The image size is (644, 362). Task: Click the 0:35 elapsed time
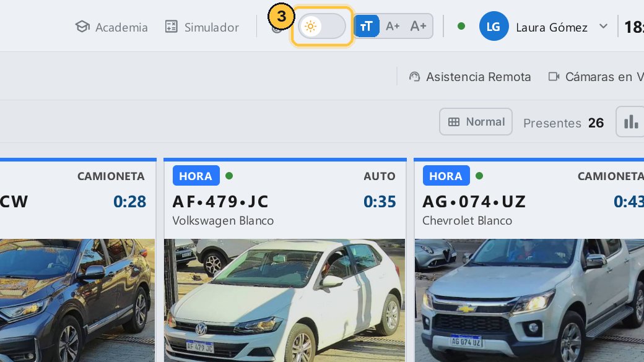tap(380, 202)
